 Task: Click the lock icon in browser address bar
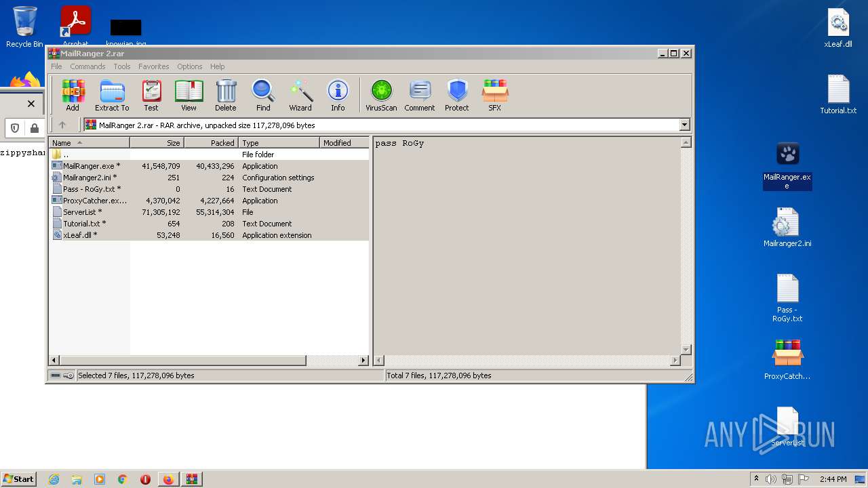tap(34, 128)
